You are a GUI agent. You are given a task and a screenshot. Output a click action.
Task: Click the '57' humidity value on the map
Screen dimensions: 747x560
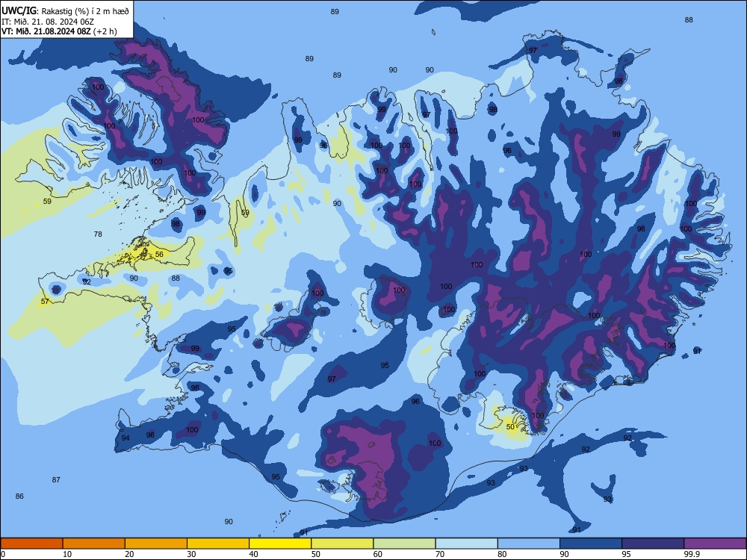pyautogui.click(x=45, y=302)
